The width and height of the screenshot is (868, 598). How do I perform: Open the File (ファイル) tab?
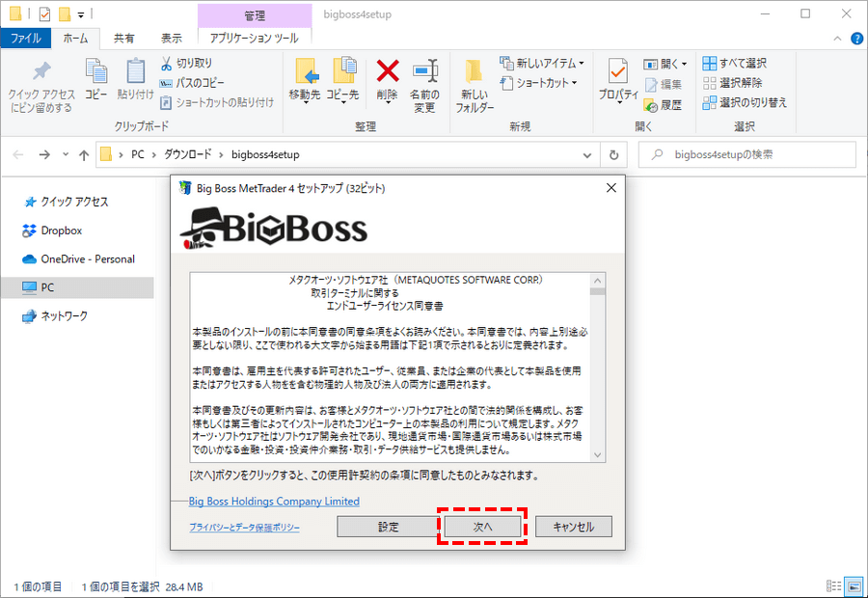click(26, 39)
